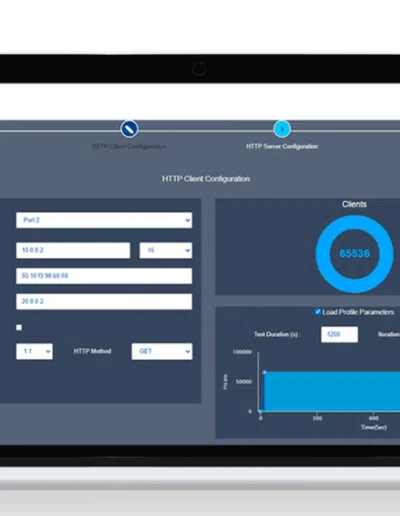The image size is (400, 516).
Task: Click the laptop webcam at top bezel
Action: coord(199,69)
